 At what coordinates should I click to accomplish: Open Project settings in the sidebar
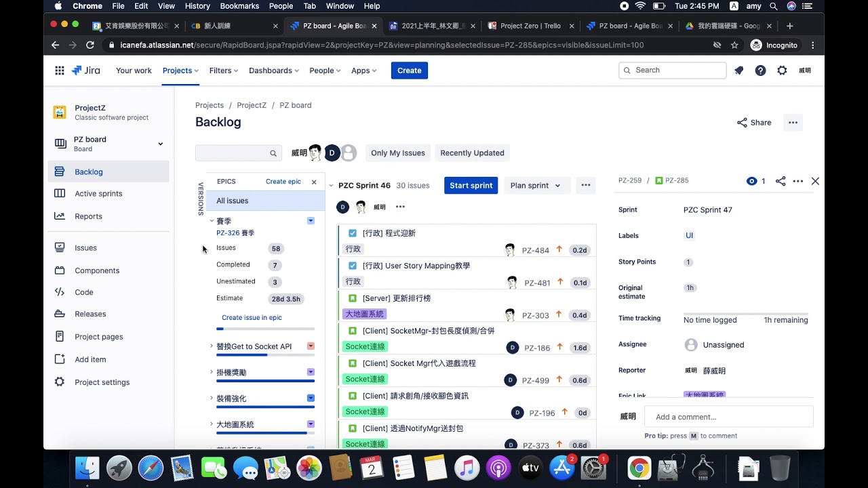click(108, 382)
